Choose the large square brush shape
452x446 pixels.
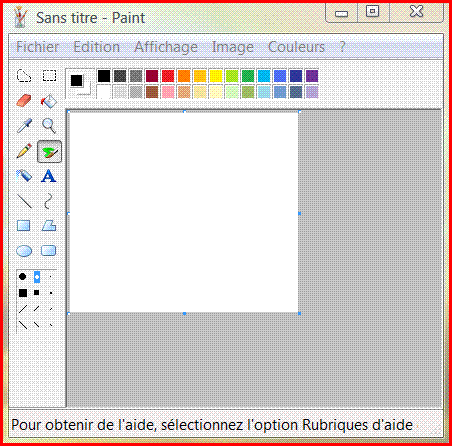tap(23, 293)
